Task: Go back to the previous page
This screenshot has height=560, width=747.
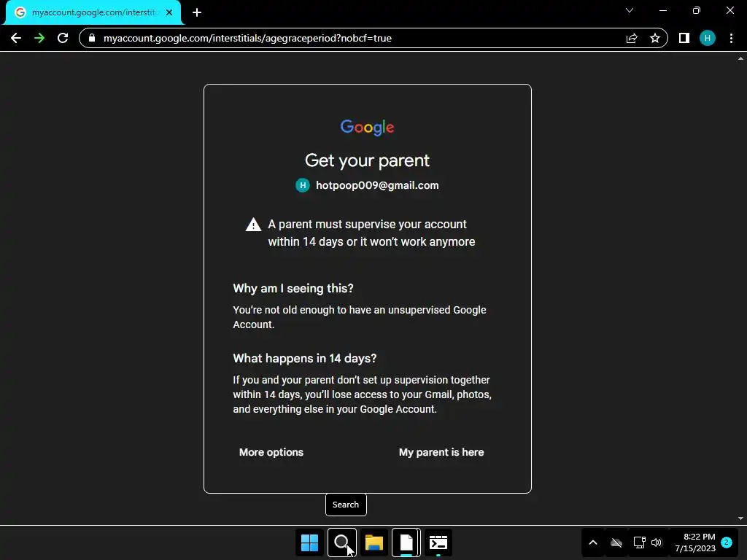Action: 16,38
